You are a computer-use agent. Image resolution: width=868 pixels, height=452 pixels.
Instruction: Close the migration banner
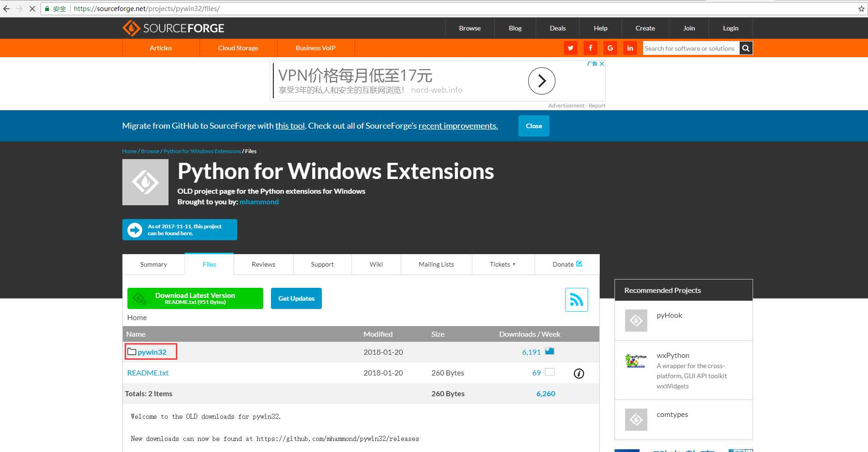tap(534, 126)
